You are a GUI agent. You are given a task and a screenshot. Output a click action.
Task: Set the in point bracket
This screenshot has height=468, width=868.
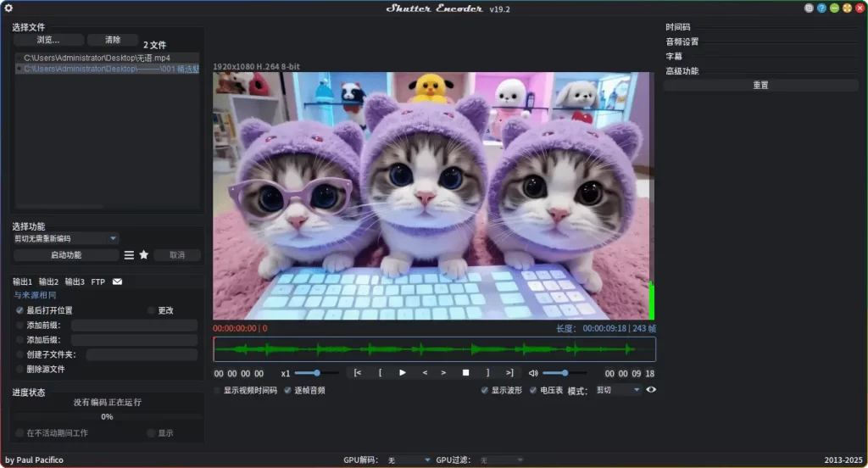[x=380, y=373]
